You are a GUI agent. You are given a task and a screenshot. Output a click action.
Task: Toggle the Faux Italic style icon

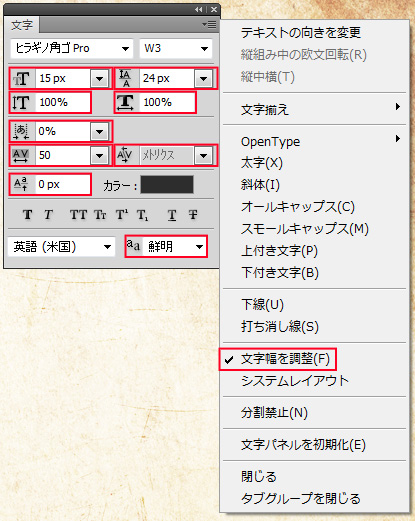[x=49, y=215]
